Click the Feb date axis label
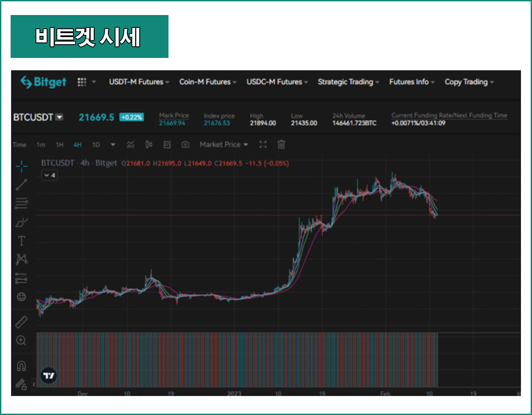The image size is (532, 415). 386,393
